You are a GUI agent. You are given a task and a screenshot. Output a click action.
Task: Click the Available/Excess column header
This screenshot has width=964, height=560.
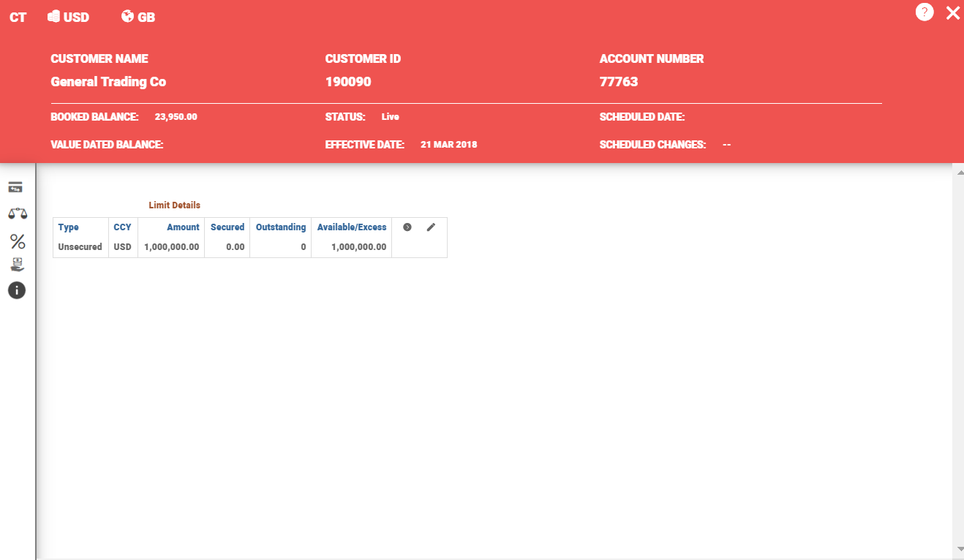click(x=351, y=227)
